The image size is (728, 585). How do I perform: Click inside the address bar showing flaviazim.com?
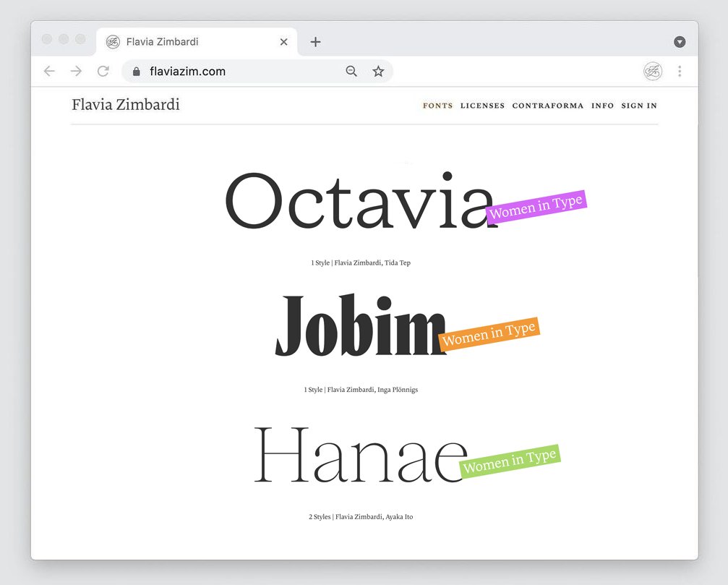(x=217, y=72)
